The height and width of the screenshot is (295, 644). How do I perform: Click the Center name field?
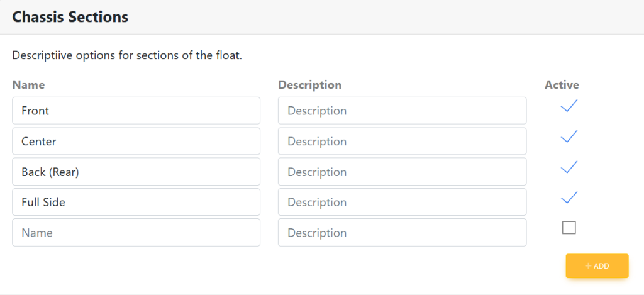point(136,141)
